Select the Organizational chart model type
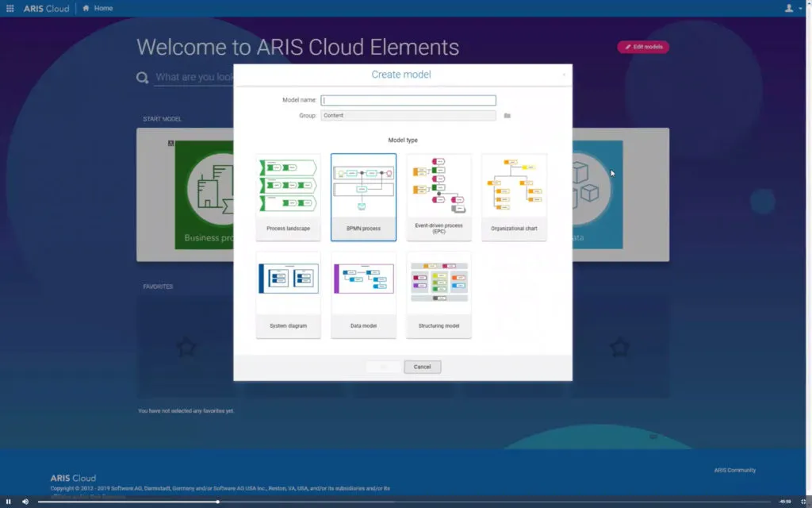This screenshot has width=812, height=508. click(x=514, y=197)
